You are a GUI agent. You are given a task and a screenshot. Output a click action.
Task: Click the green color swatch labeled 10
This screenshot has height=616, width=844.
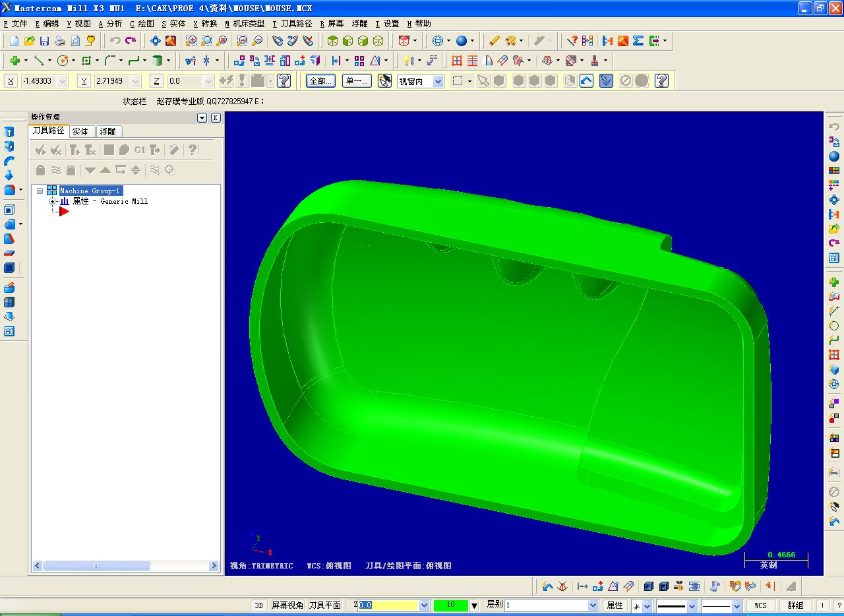tap(451, 605)
